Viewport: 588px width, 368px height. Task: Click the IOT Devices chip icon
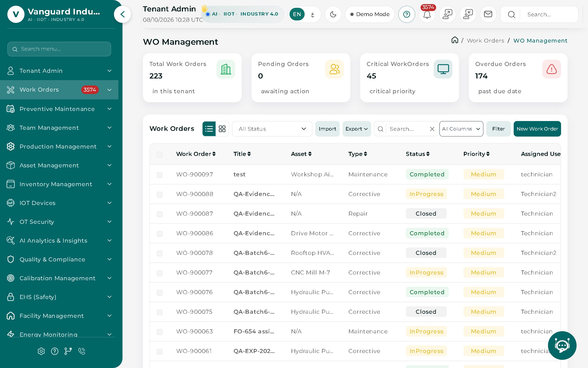(11, 203)
